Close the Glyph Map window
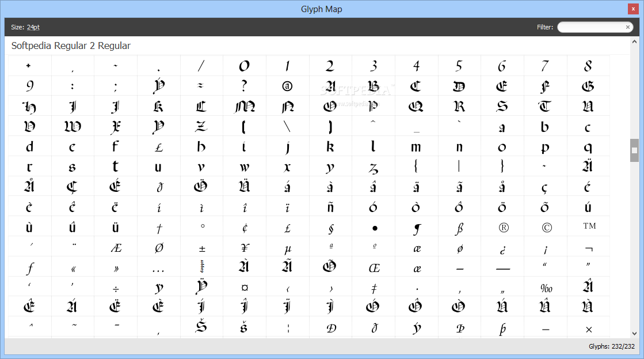The image size is (644, 359). [x=633, y=9]
